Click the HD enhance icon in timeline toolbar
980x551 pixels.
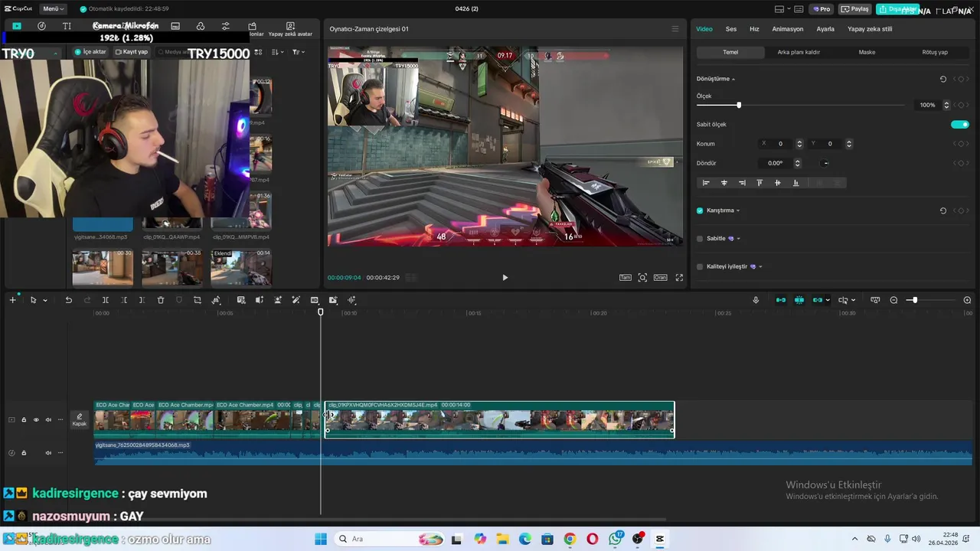coord(315,300)
